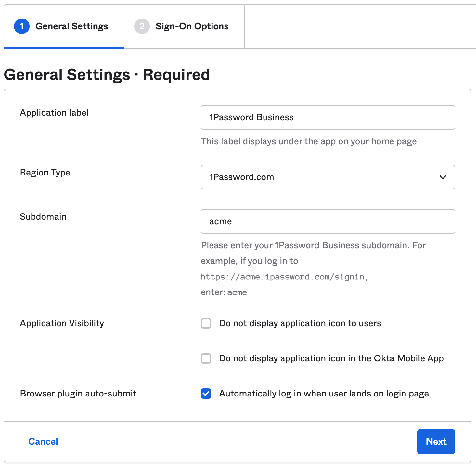476x467 pixels.
Task: Switch to the General Settings tab
Action: [x=64, y=26]
